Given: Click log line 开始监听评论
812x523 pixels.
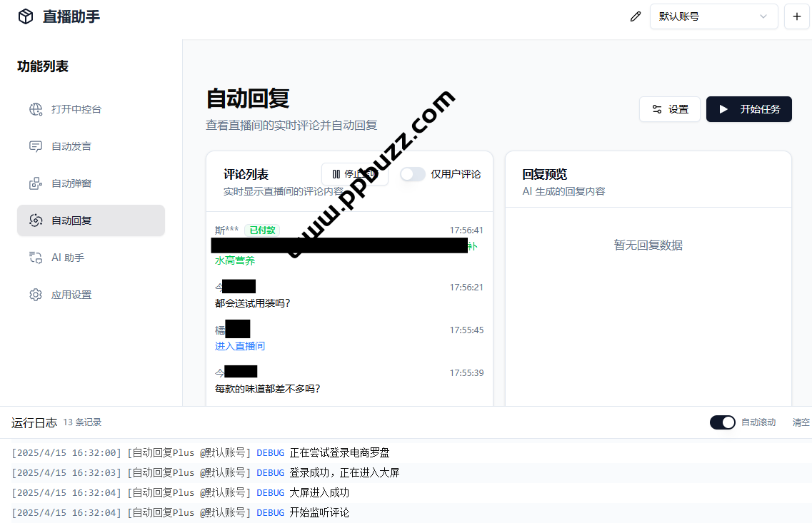Looking at the screenshot, I should tap(319, 512).
